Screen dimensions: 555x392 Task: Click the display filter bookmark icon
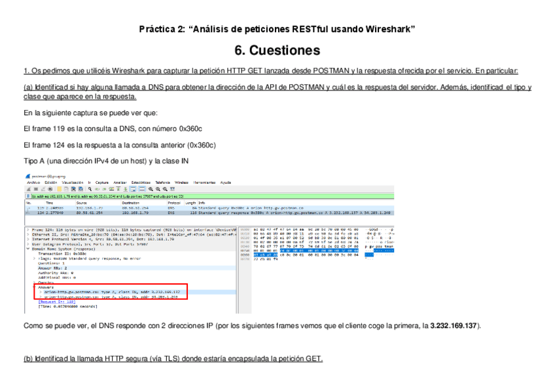coord(28,196)
